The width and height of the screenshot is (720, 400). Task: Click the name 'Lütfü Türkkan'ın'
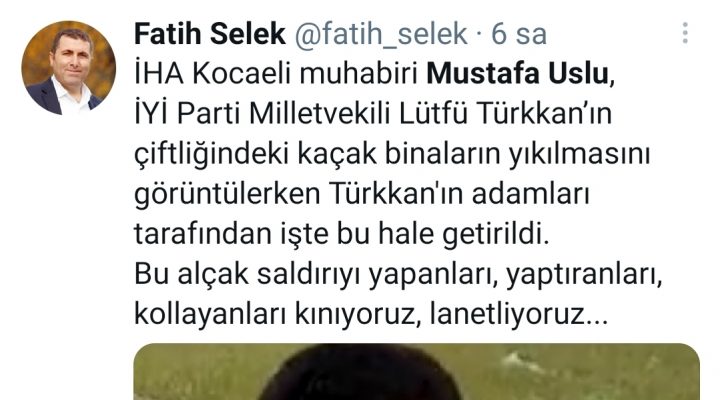(506, 113)
